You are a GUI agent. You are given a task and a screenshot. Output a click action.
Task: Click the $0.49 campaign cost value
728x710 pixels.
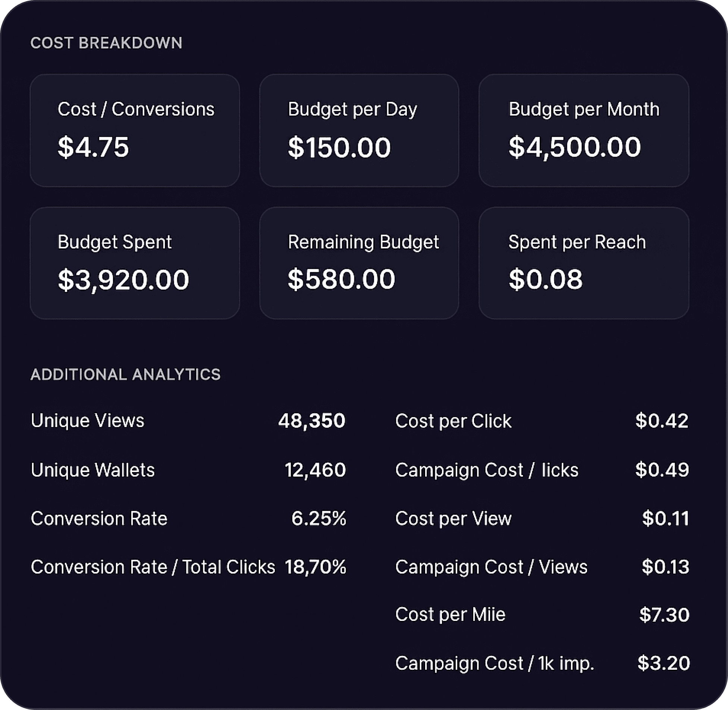point(662,469)
